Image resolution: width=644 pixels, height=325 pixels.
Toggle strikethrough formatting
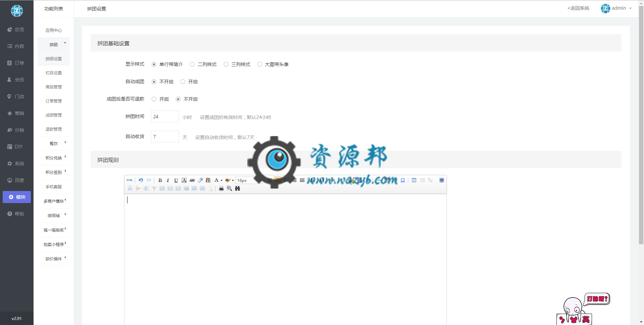[x=192, y=180]
